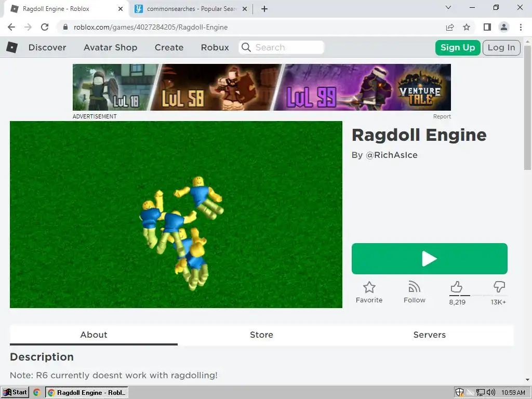Click the page vertical scrollbar thumb
This screenshot has width=532, height=399.
pos(527,107)
